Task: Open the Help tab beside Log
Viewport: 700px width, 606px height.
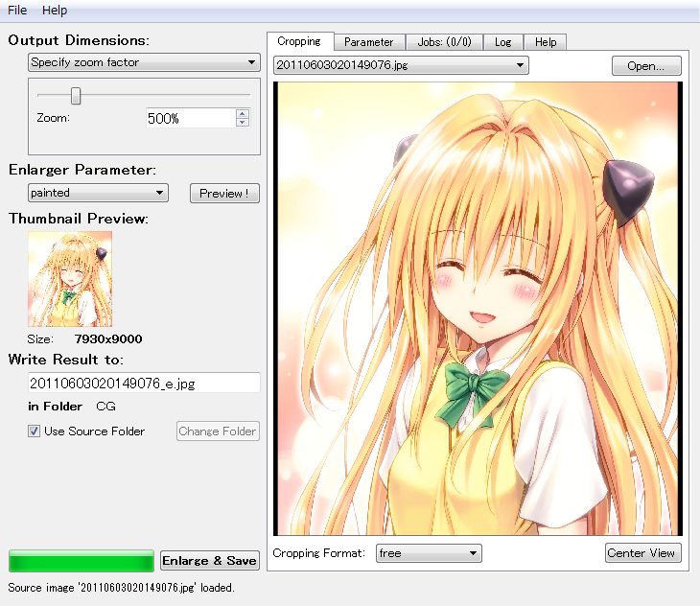Action: (545, 42)
